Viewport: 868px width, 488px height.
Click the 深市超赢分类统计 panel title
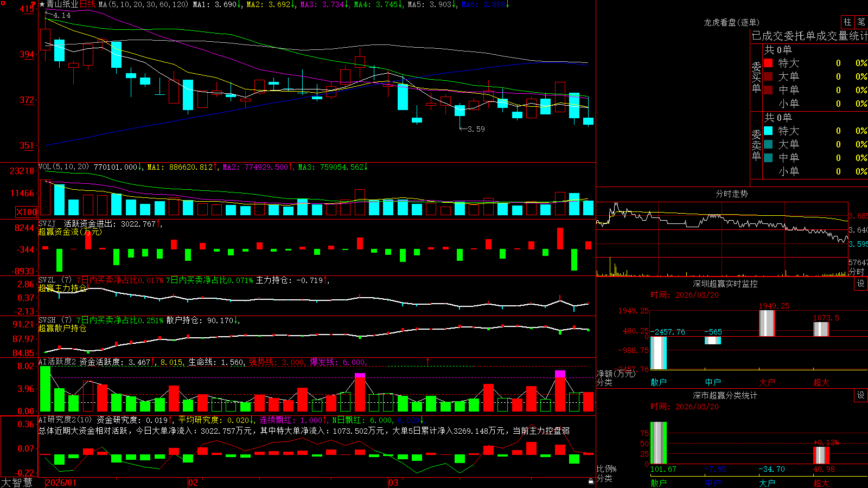(x=725, y=395)
